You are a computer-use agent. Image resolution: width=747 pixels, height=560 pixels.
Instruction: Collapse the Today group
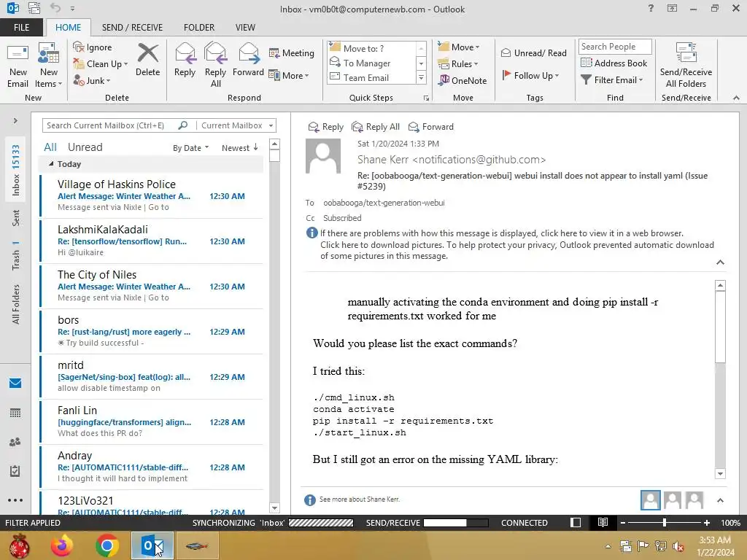pyautogui.click(x=51, y=164)
